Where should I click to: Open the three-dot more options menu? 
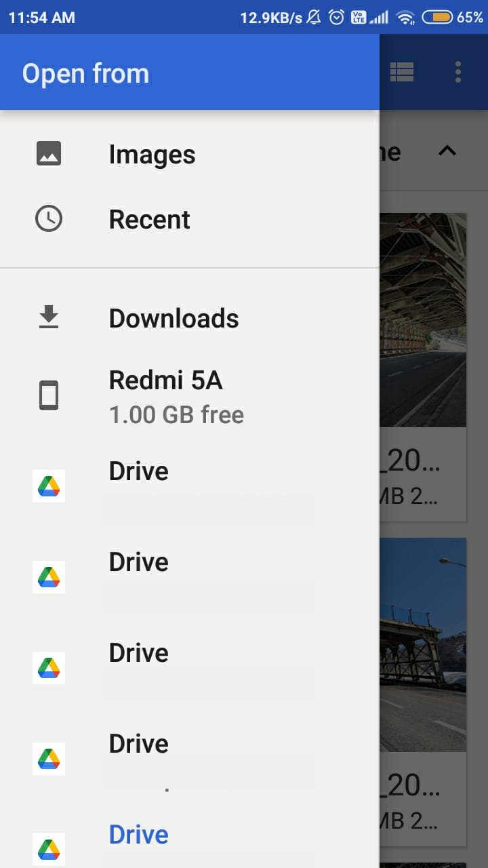coord(458,72)
